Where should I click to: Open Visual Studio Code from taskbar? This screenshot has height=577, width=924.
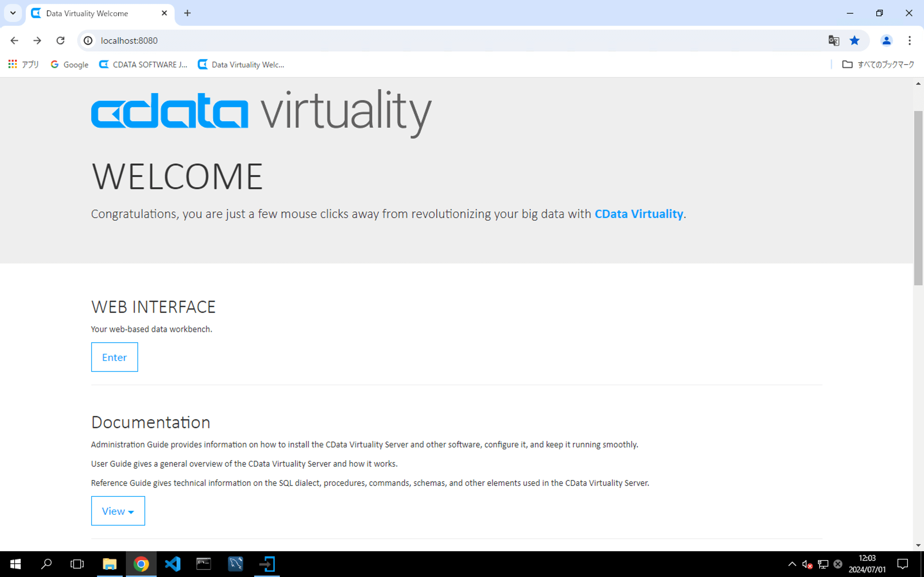click(x=173, y=564)
